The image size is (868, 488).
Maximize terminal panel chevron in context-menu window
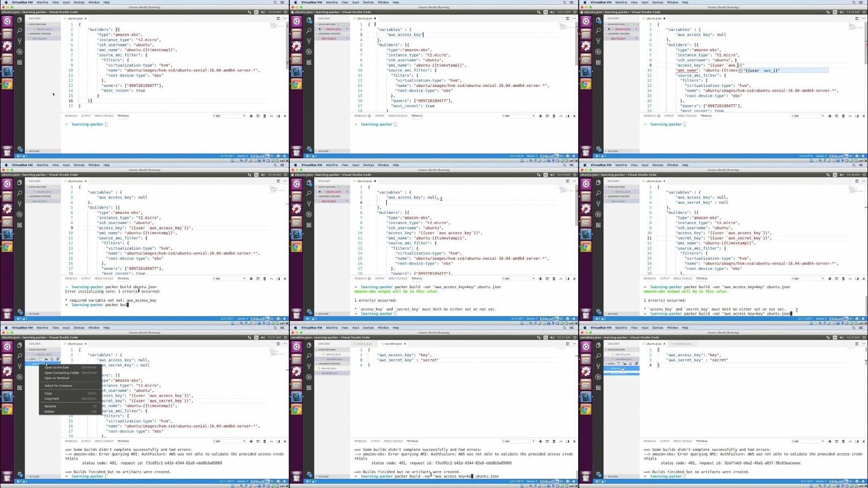[271, 441]
